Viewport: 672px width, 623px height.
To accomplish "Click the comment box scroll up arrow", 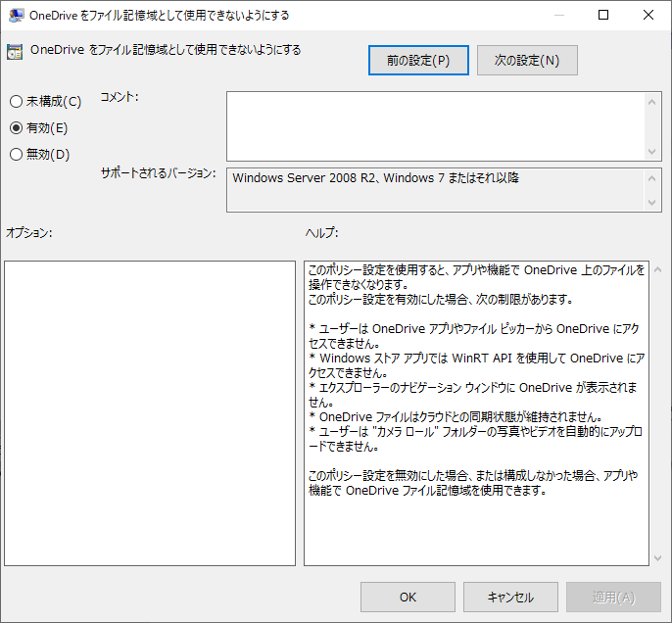I will (x=653, y=100).
